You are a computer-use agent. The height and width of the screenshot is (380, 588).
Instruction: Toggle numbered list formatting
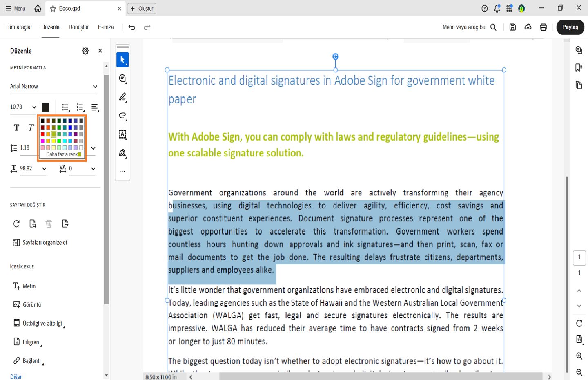[x=80, y=107]
